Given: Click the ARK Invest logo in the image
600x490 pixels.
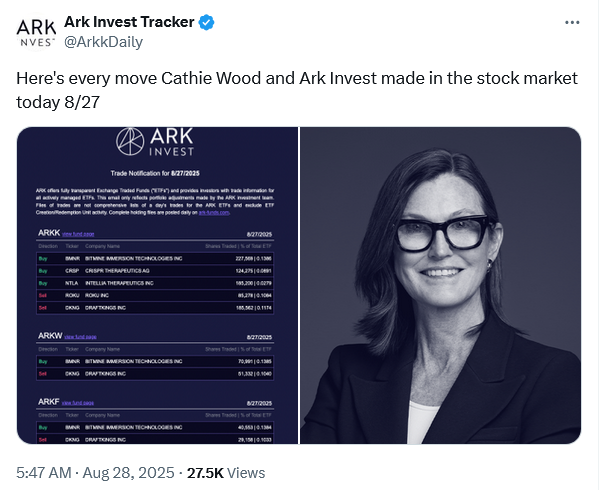Looking at the screenshot, I should coord(156,146).
